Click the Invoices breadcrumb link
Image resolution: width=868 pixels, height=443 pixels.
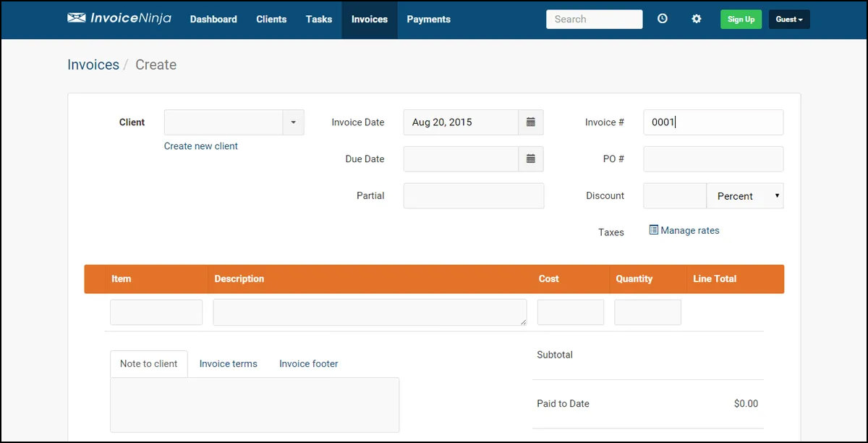[93, 64]
